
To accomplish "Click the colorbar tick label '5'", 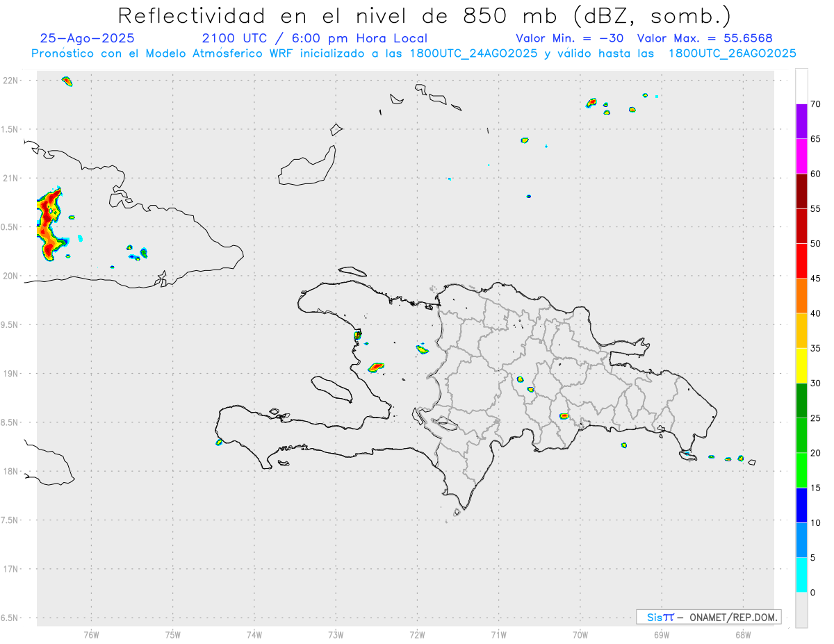I will 813,558.
